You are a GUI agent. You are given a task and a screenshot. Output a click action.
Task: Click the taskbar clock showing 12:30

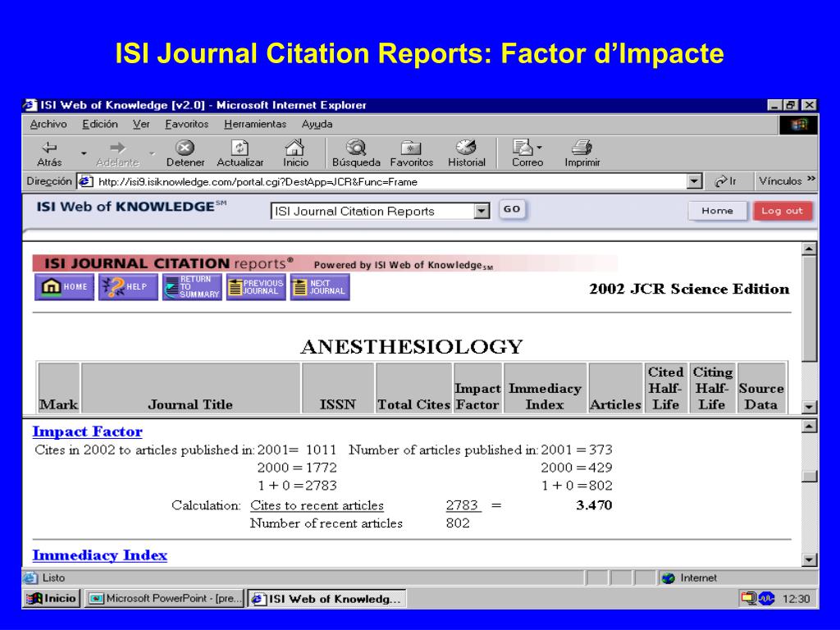click(796, 598)
